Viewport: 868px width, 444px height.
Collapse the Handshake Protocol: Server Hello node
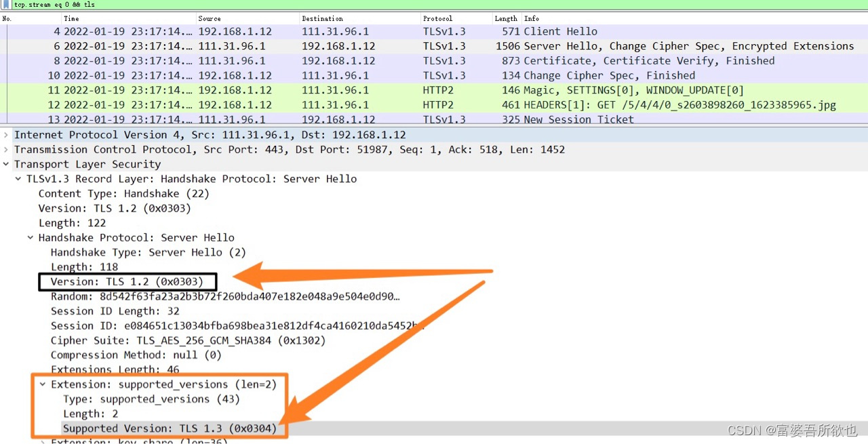click(x=30, y=237)
